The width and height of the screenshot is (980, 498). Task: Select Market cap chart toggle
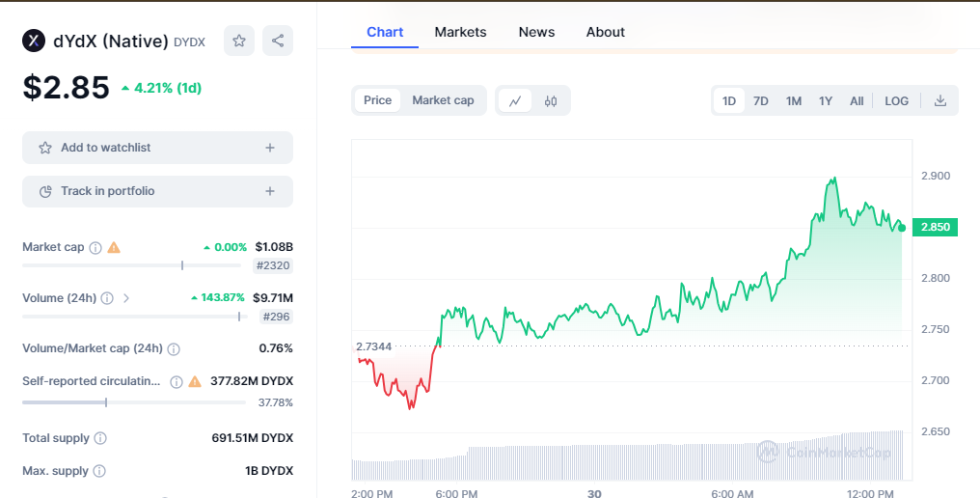[443, 100]
